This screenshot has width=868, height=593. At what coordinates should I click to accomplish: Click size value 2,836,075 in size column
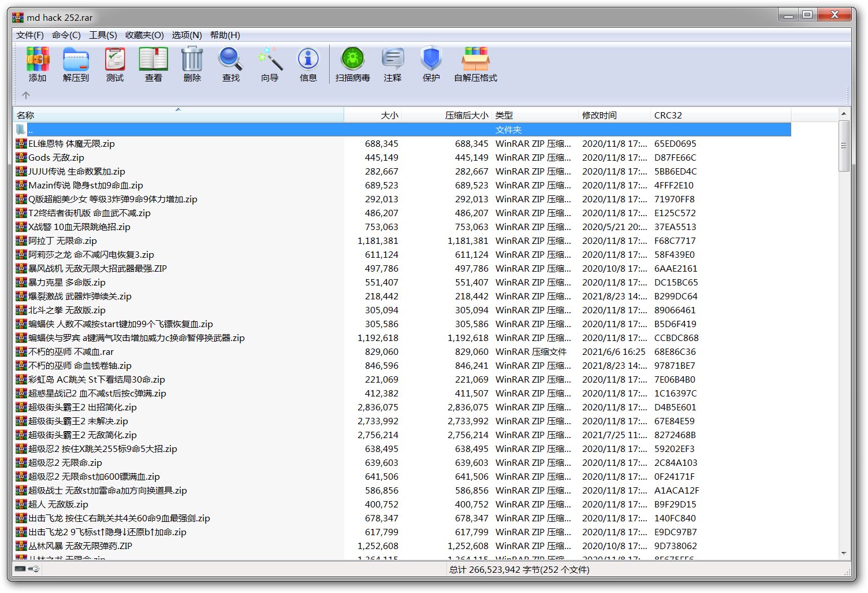click(x=378, y=407)
